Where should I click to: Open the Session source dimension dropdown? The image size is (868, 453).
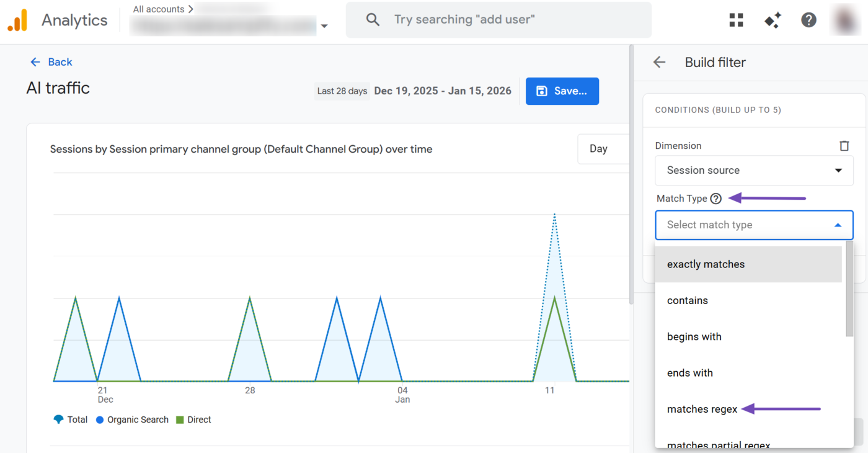[754, 170]
